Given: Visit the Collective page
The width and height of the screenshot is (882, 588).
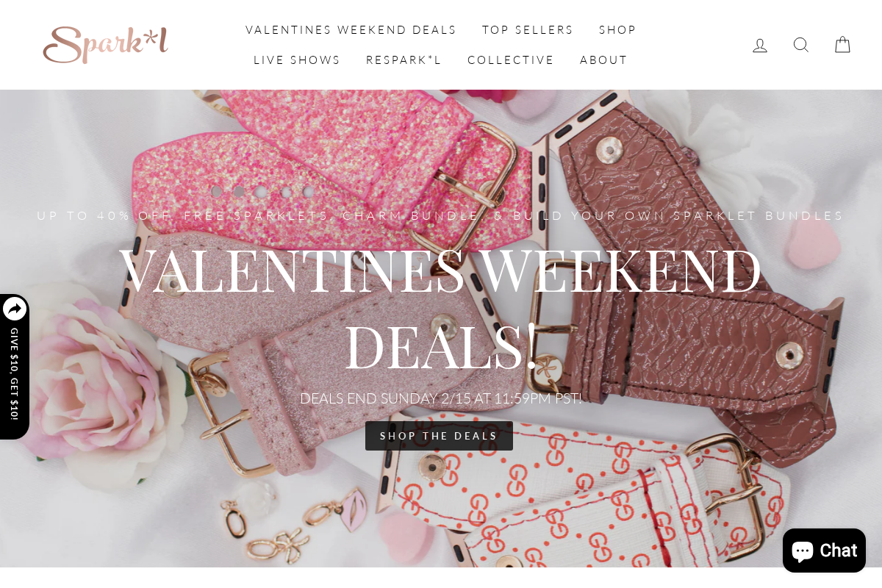Looking at the screenshot, I should click(x=511, y=60).
